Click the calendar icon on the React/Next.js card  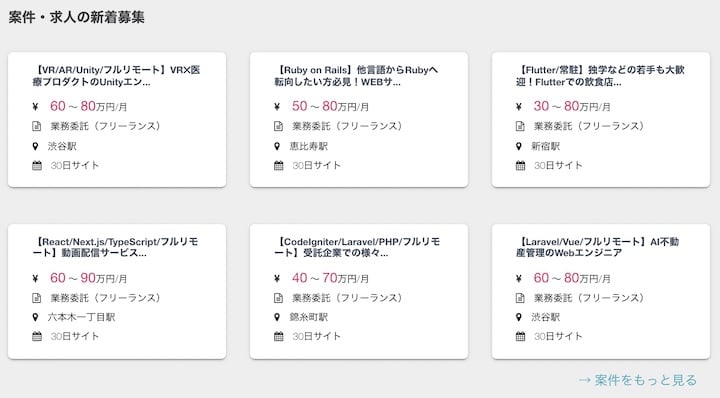(37, 336)
